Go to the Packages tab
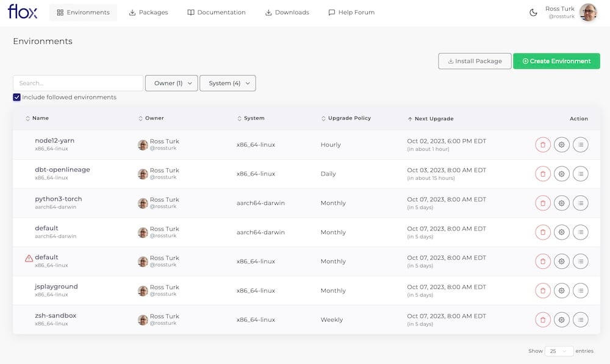Screen dimensions: 610x364 pos(148,12)
